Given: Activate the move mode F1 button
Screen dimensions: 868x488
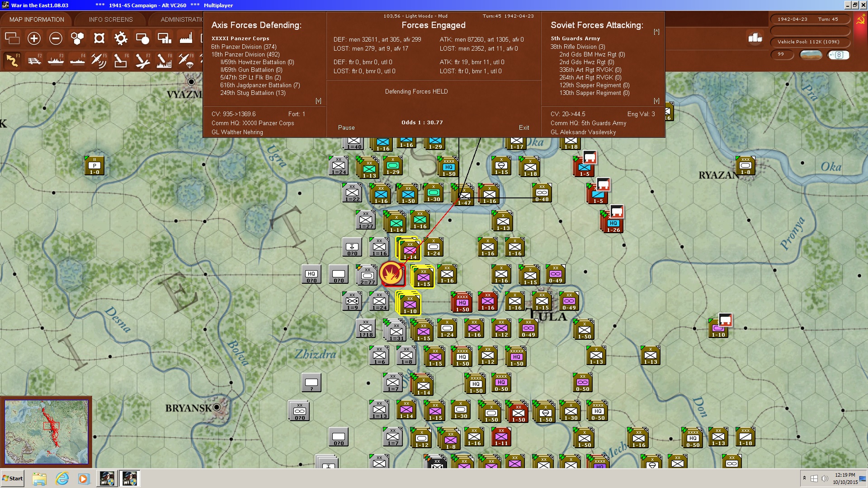Looking at the screenshot, I should point(13,60).
